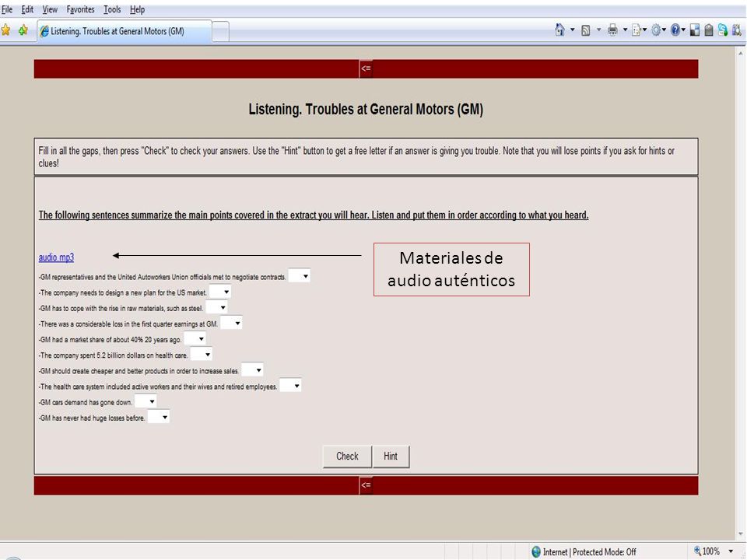Open the Home button dropdown arrow

pos(572,30)
